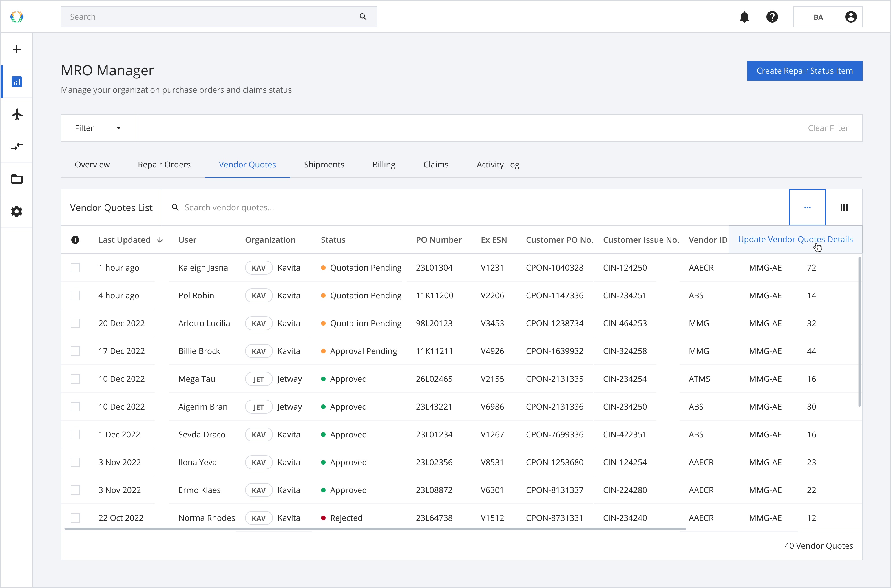The height and width of the screenshot is (588, 891).
Task: Select the MRO dashboard chart icon
Action: (17, 82)
